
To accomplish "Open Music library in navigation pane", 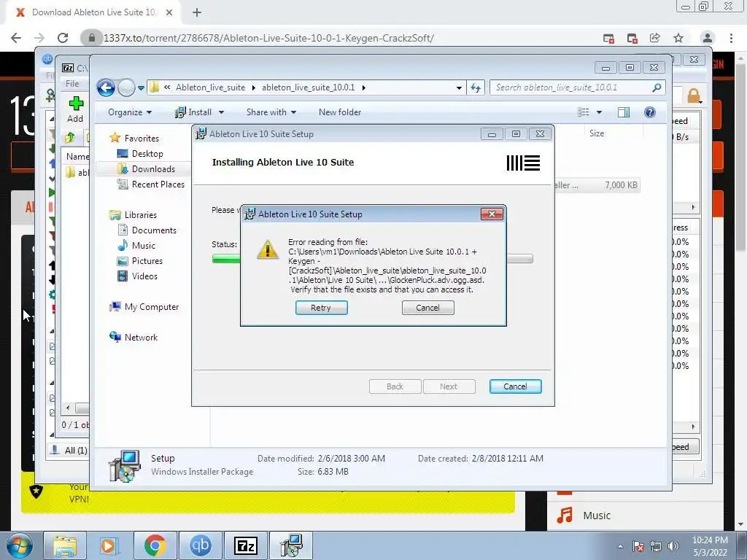I will [136, 245].
